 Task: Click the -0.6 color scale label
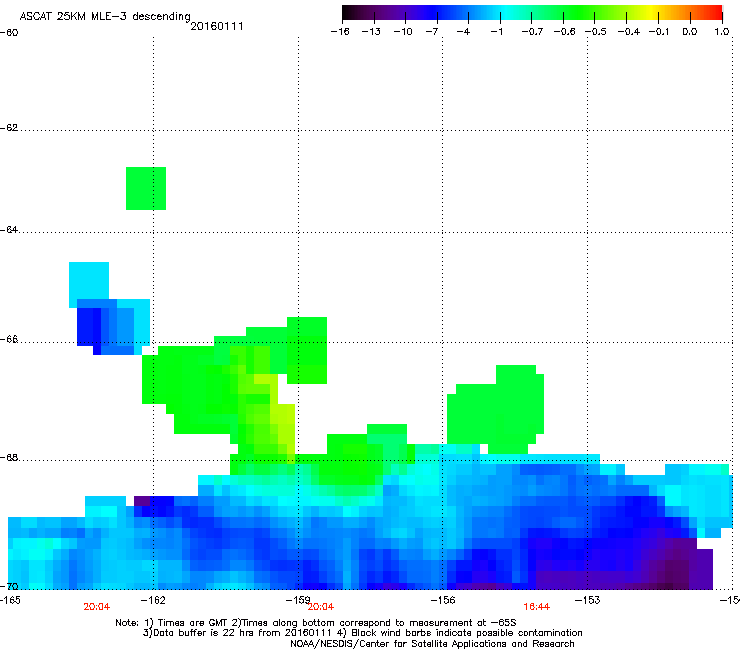[x=564, y=32]
